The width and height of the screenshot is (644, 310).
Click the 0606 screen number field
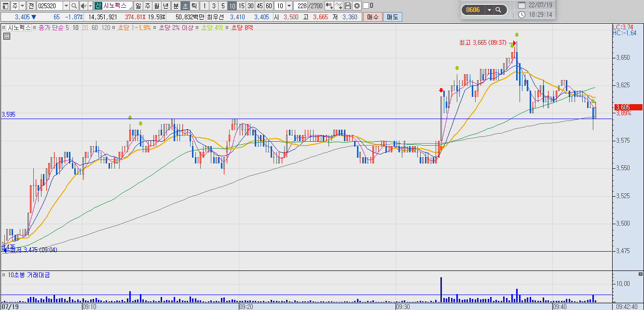click(474, 10)
